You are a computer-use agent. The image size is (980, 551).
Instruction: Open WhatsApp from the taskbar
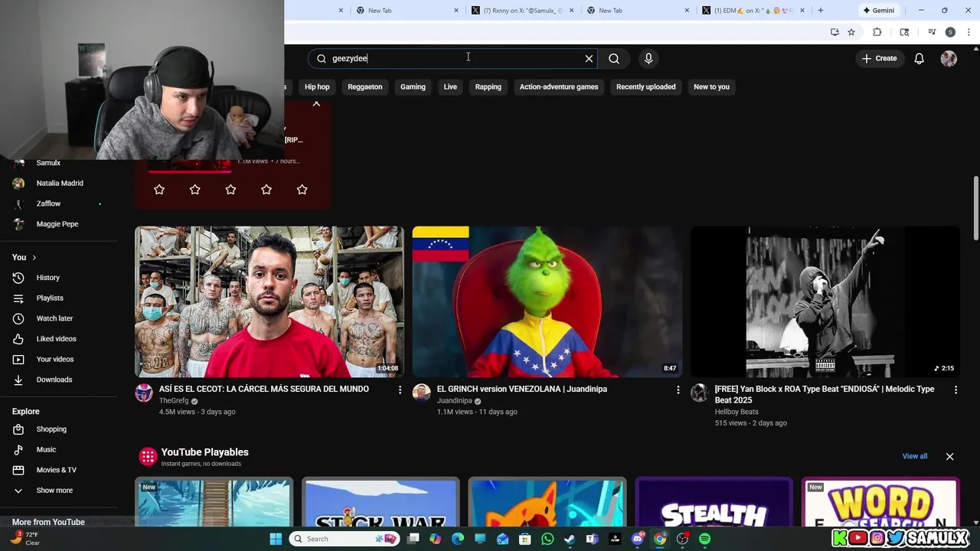(547, 539)
